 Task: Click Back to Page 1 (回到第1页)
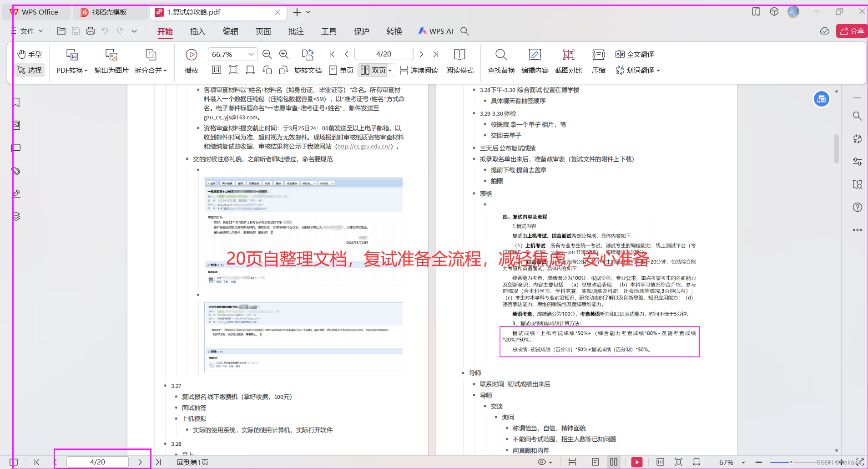[x=192, y=462]
